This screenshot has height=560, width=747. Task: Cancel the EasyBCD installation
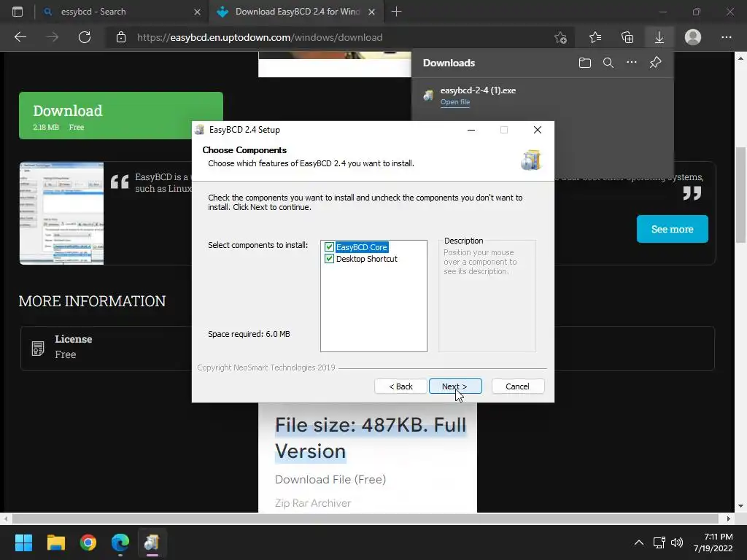(517, 386)
